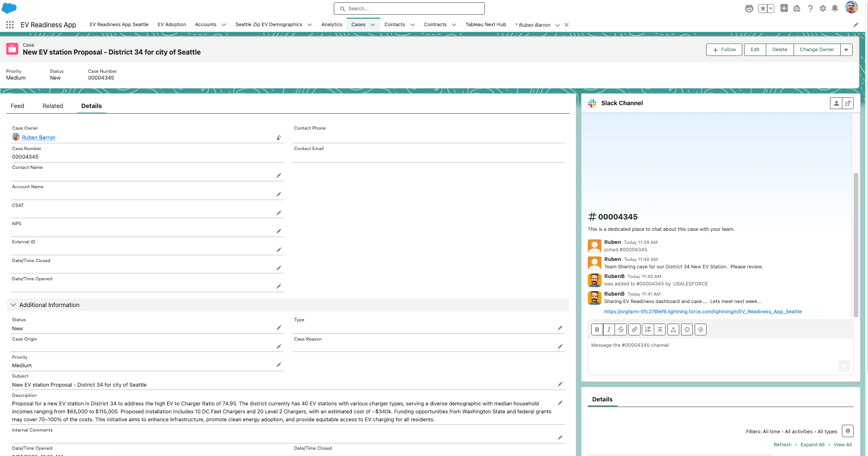868x456 pixels.
Task: Click the Change Owner icon beside Ruben Barron
Action: point(279,138)
